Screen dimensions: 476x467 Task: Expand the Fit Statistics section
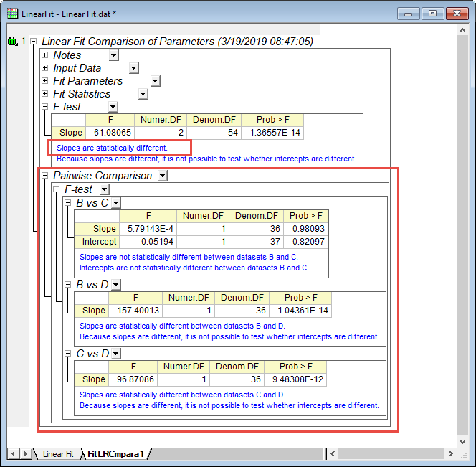tap(45, 94)
